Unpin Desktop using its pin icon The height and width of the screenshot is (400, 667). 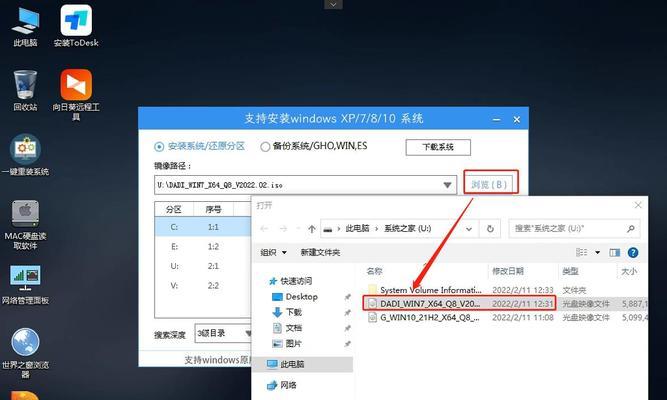point(348,297)
